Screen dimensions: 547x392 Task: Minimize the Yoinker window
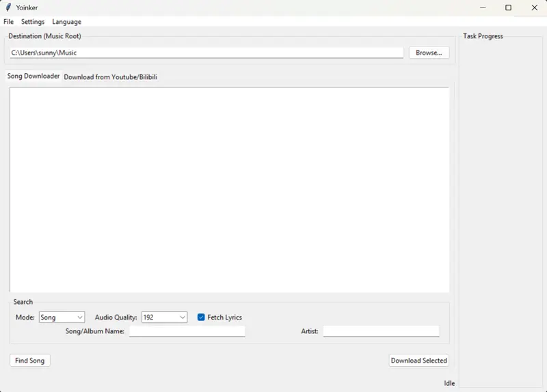click(483, 8)
